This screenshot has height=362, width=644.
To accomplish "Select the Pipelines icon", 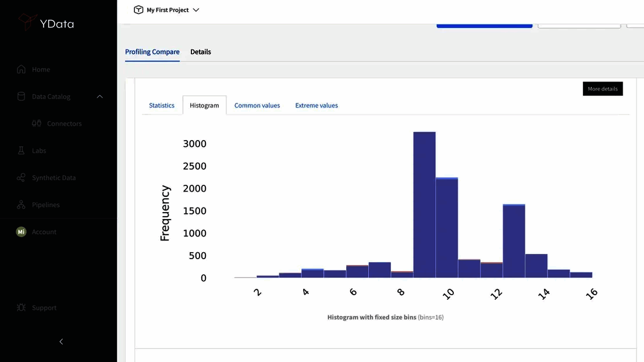I will point(22,205).
